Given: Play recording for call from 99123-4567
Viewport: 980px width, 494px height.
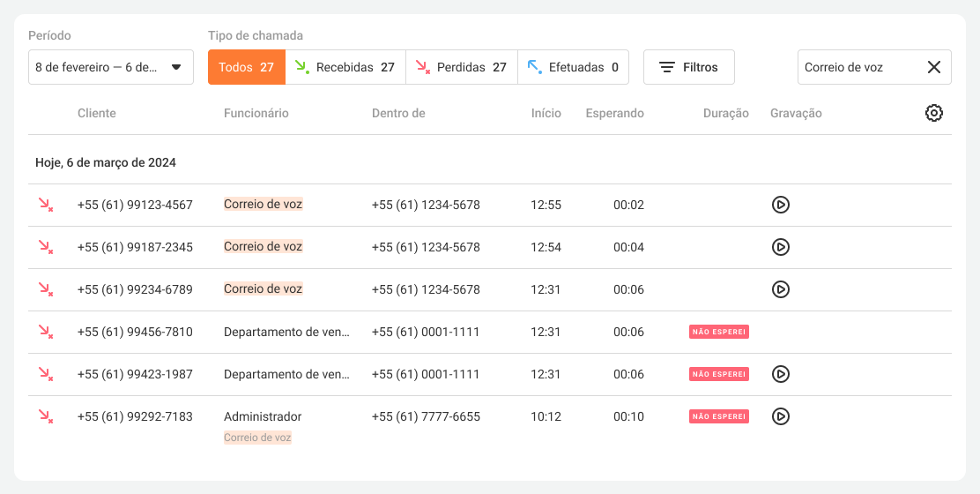Looking at the screenshot, I should pos(780,205).
